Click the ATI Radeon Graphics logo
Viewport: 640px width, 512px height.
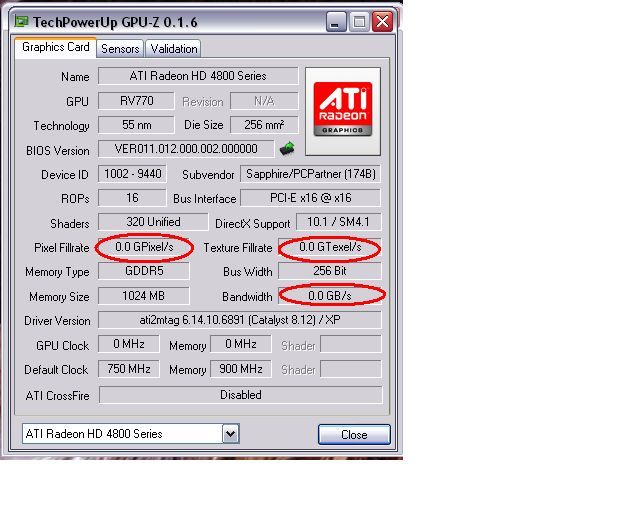[343, 111]
